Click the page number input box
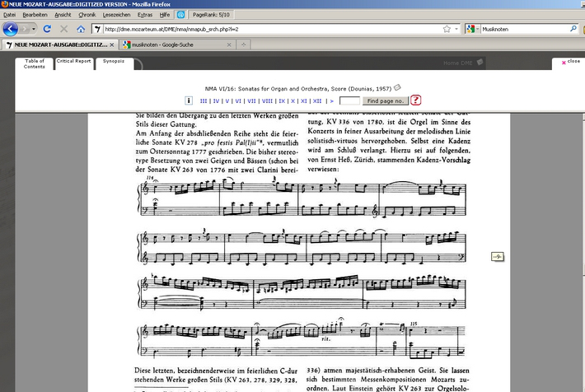Screen dimensions: 585x392 point(349,100)
